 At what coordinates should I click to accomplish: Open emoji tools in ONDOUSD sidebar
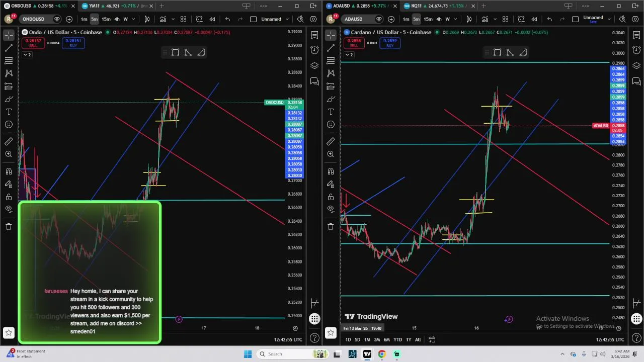tap(9, 124)
